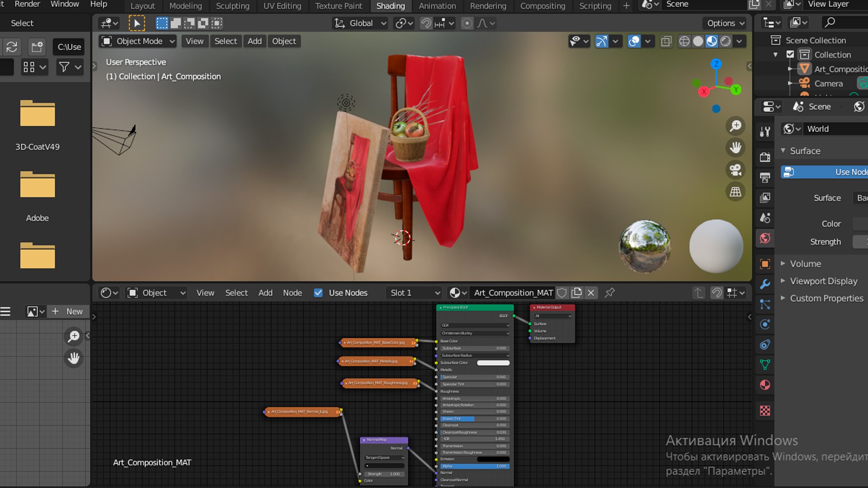Create a new folder icon
Screen dimensions: 868x488
(37, 47)
